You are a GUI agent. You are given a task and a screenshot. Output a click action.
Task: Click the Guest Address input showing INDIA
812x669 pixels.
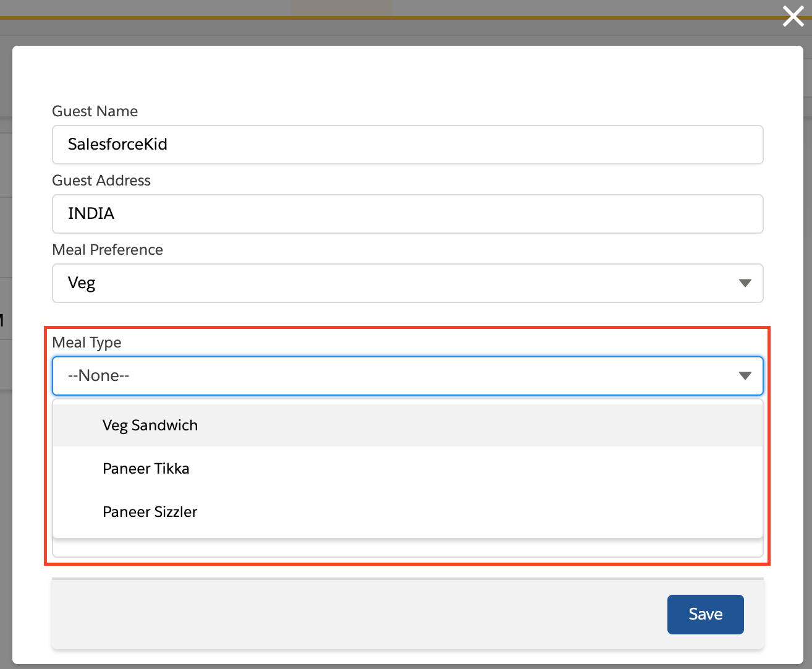(x=408, y=213)
